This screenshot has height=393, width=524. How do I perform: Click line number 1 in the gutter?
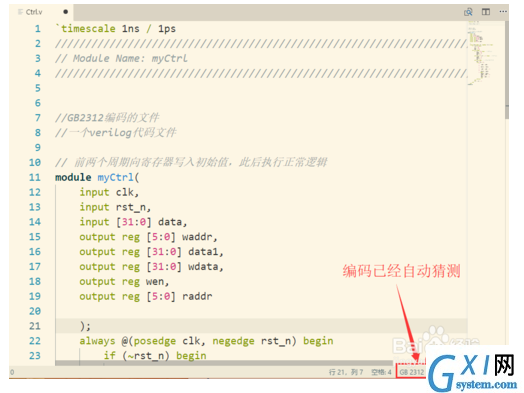click(x=38, y=29)
